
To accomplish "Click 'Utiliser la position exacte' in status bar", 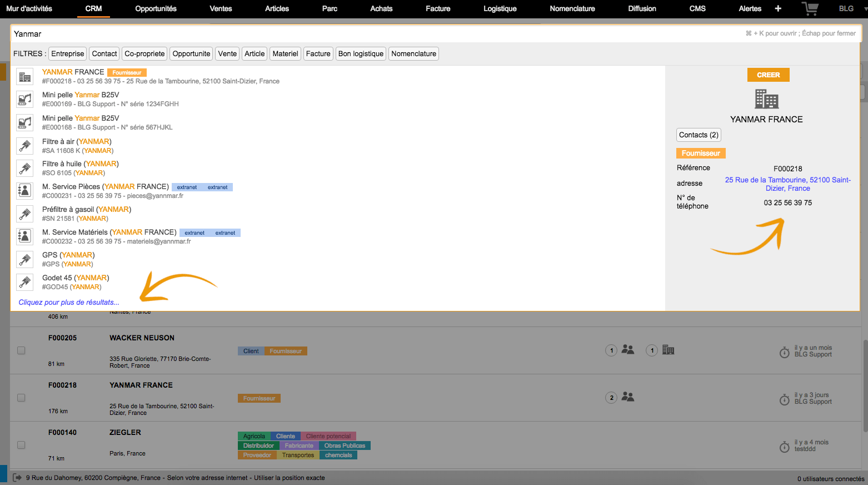I will pos(289,478).
